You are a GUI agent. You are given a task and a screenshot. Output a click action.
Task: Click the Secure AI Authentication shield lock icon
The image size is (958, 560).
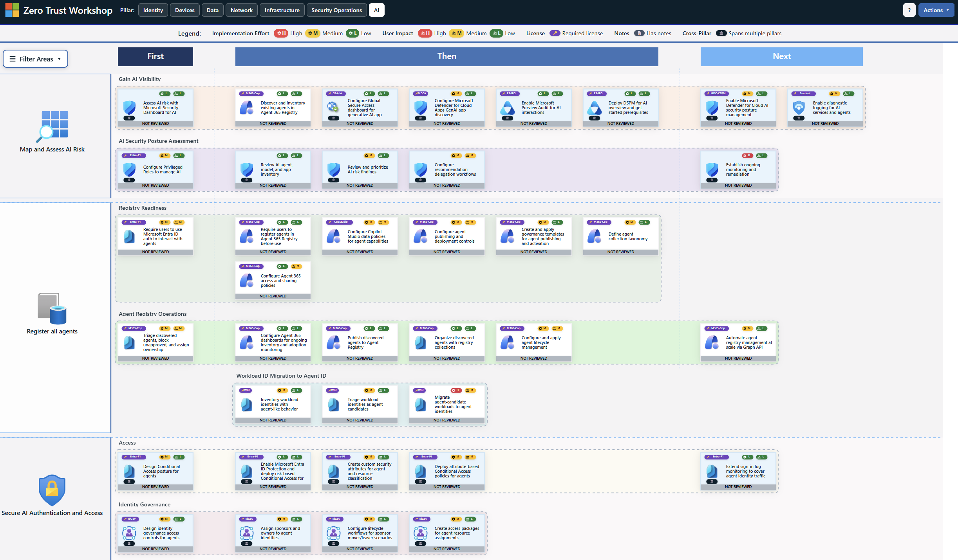(x=52, y=490)
